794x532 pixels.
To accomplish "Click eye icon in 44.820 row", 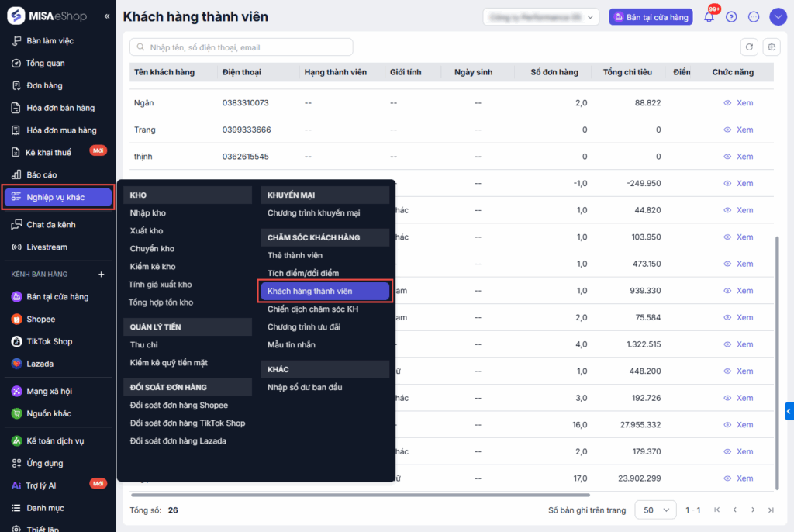I will tap(727, 210).
